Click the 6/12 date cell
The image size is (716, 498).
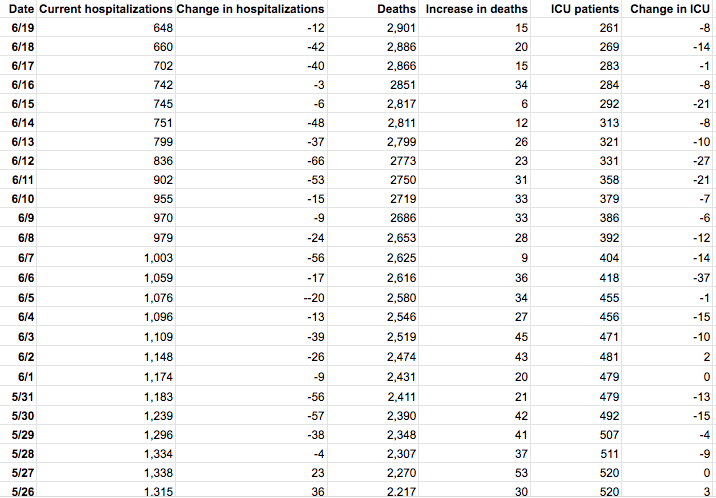click(x=22, y=161)
